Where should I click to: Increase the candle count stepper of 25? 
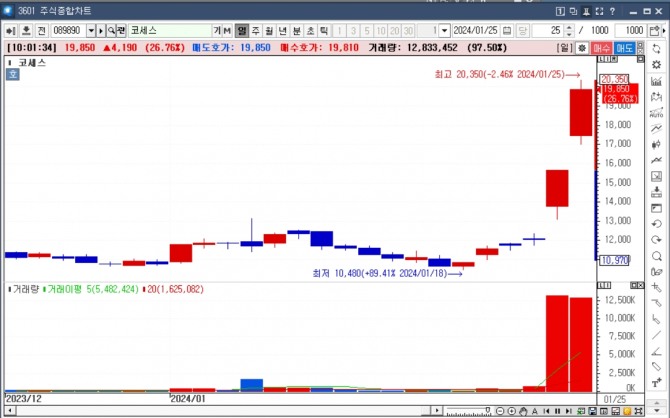click(x=569, y=28)
